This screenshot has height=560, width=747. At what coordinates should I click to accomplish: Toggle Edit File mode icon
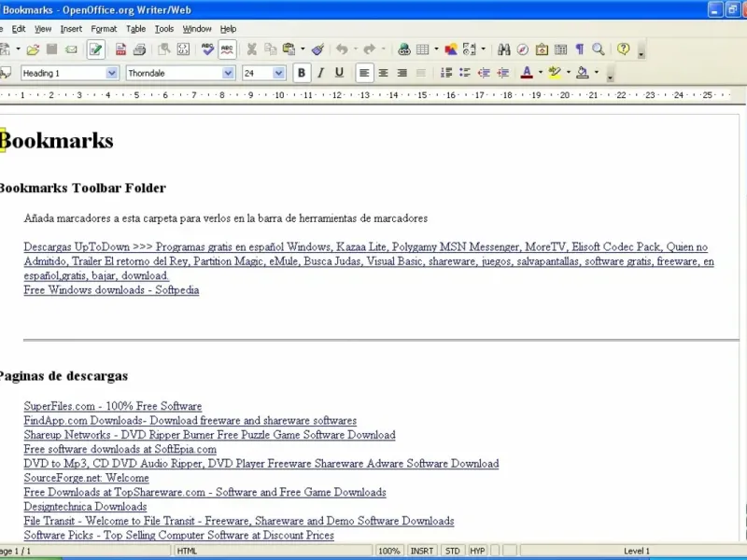point(96,49)
